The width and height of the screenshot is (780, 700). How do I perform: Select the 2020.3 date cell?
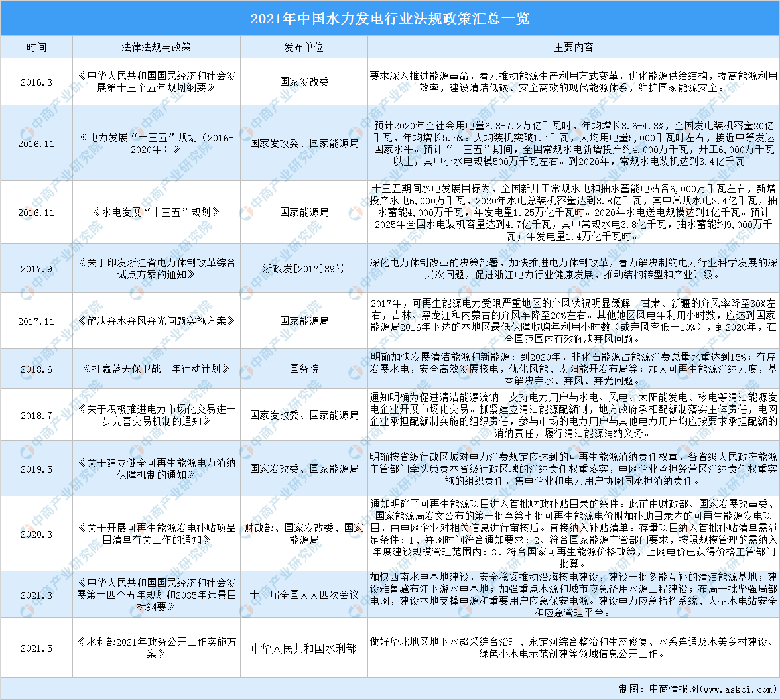36,534
